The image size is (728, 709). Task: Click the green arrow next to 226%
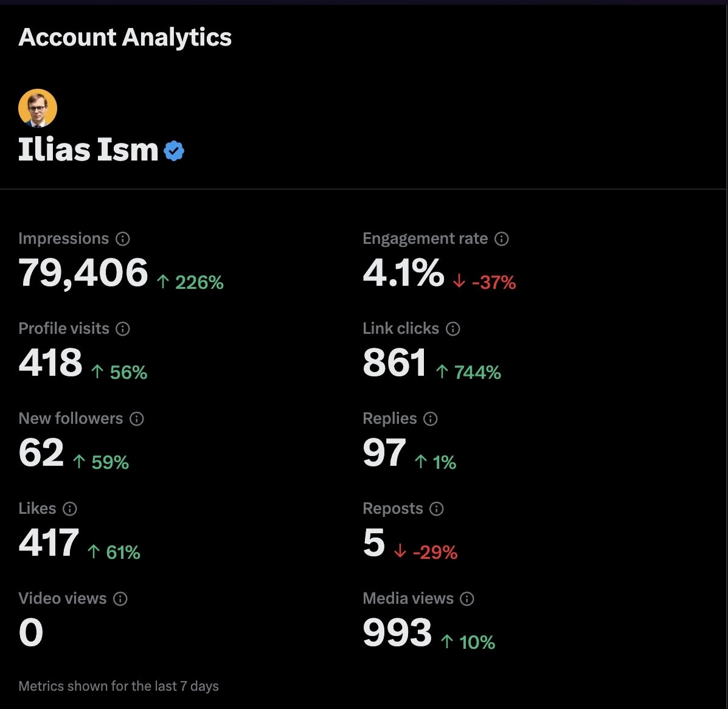162,281
